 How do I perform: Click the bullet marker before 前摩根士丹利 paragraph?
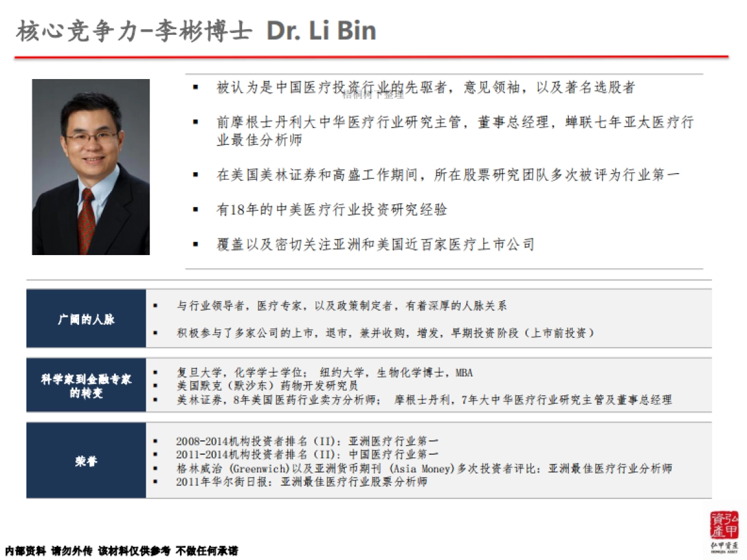194,123
